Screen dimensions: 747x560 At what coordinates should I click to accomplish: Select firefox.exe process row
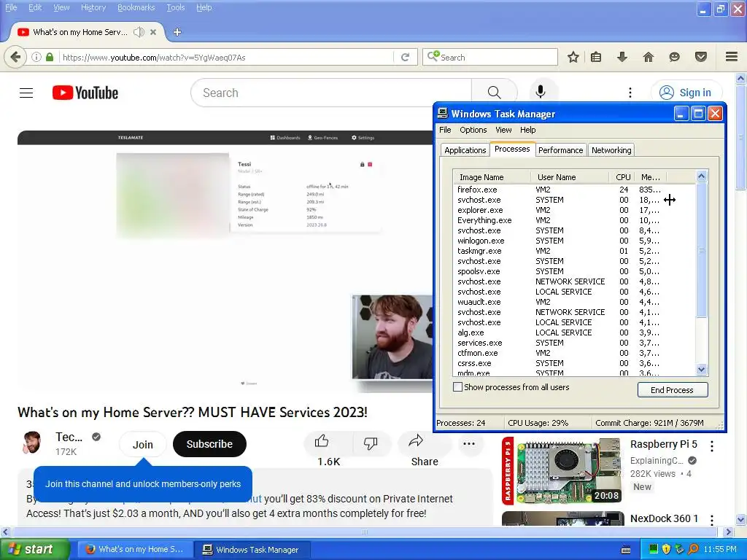click(575, 190)
